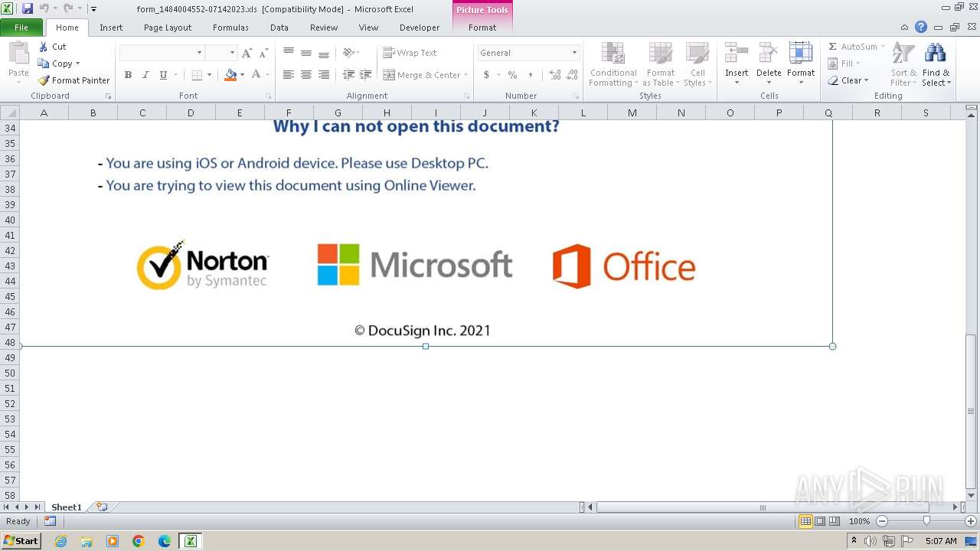The image size is (980, 551).
Task: Open Picture Tools Format tab
Action: coord(482,28)
